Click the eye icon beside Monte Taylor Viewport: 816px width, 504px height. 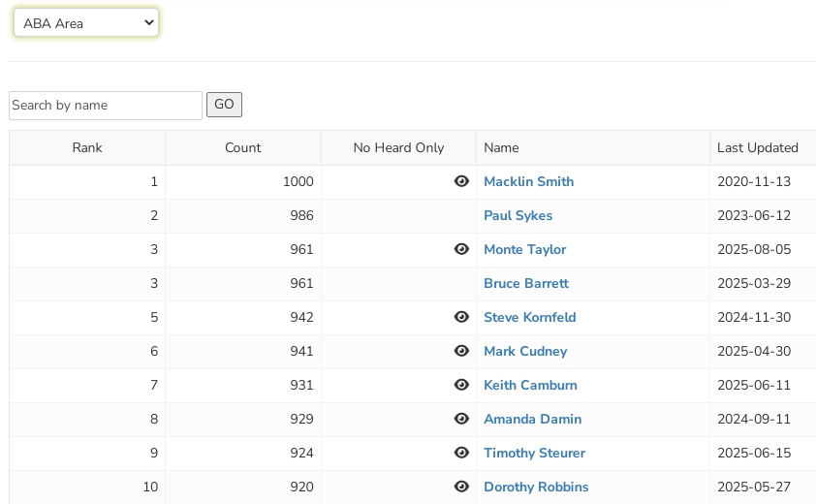pyautogui.click(x=461, y=249)
